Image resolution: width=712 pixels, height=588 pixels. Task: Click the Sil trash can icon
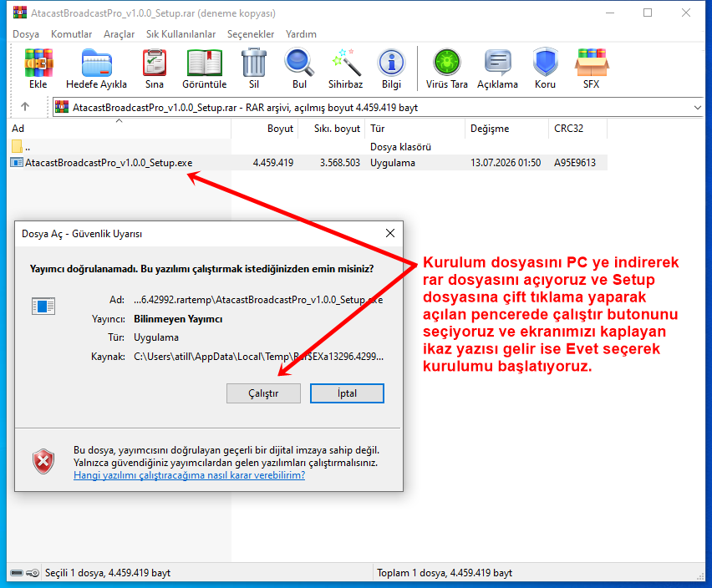pyautogui.click(x=254, y=63)
